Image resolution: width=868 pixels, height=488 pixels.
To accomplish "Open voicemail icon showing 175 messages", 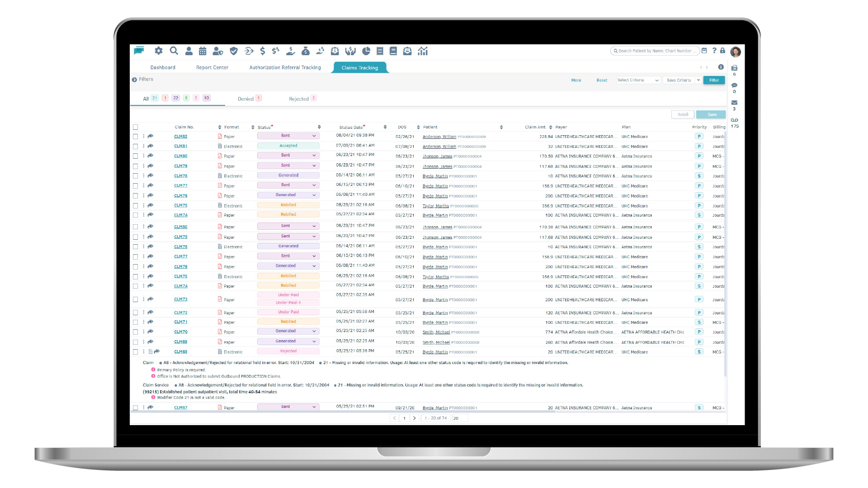I will [734, 120].
